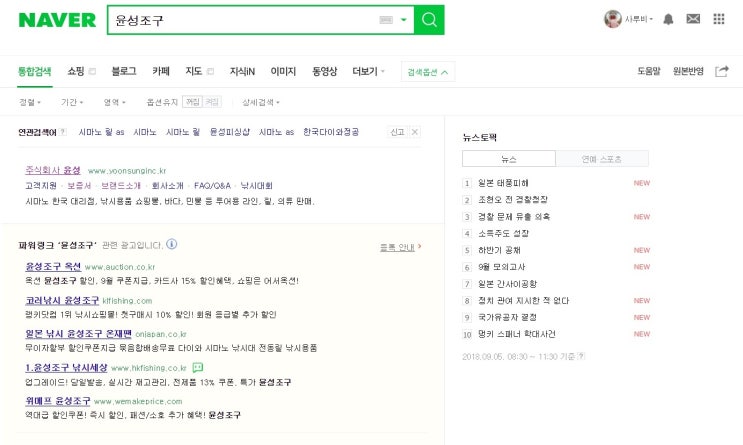Screen dimensions: 743x445
Task: Switch to the 동영상 tab
Action: point(325,72)
